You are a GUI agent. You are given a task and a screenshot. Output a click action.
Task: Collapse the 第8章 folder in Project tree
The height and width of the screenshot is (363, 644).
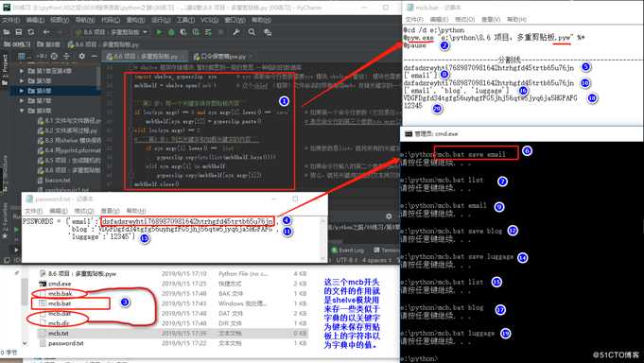point(22,111)
